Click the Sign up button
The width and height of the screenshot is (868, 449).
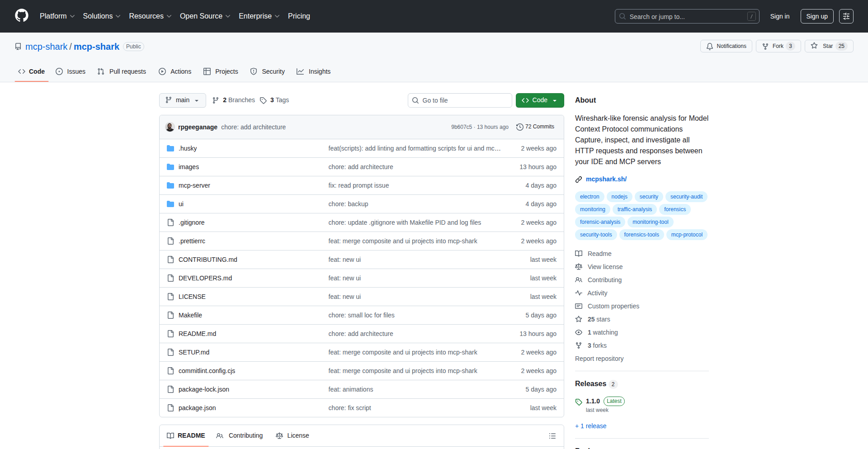click(x=816, y=16)
